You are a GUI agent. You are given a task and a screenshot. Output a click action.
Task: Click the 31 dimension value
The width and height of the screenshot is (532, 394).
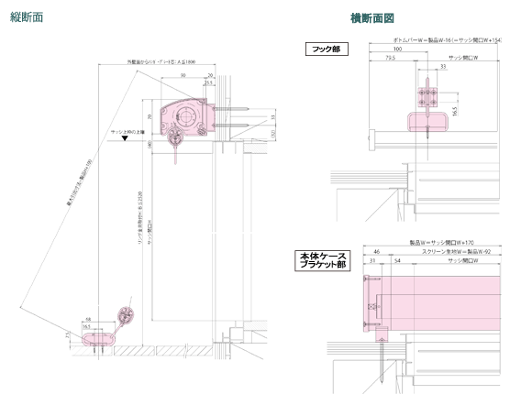click(x=372, y=261)
